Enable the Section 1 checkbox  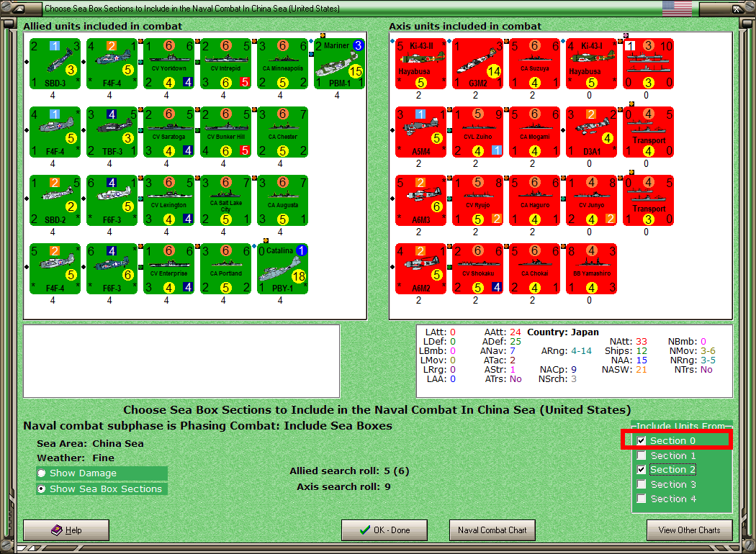(x=642, y=455)
